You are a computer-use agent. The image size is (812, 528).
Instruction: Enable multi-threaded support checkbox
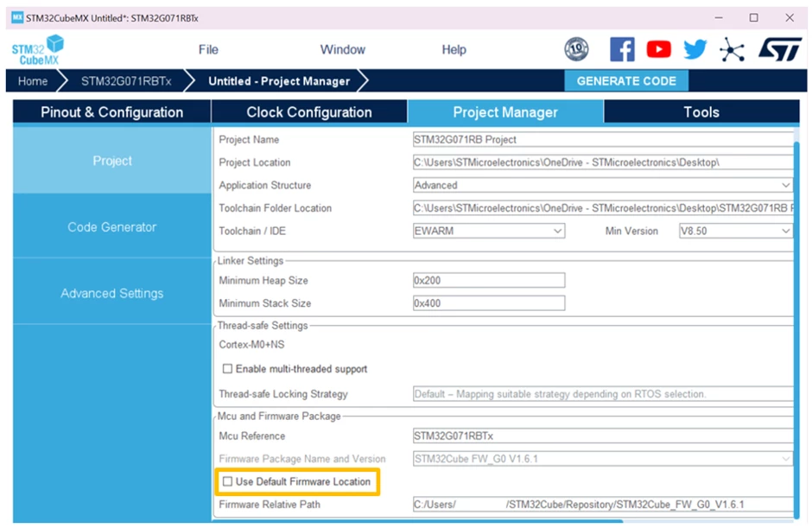click(227, 368)
